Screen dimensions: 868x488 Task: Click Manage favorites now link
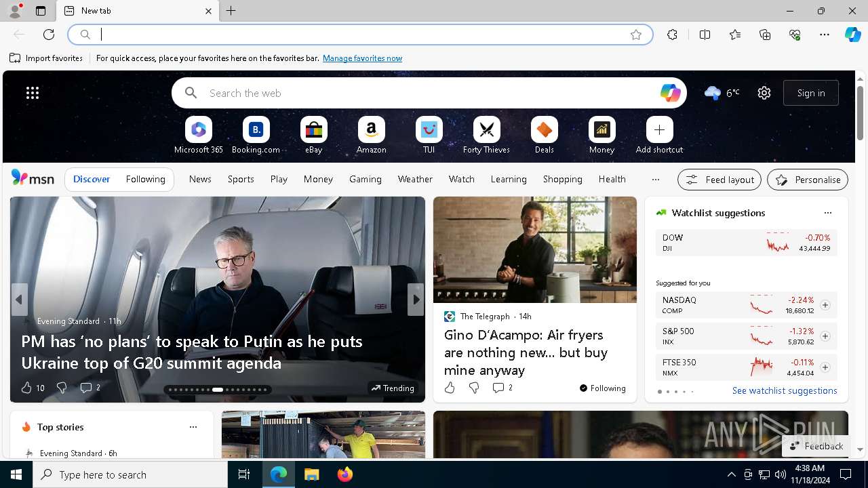(362, 58)
